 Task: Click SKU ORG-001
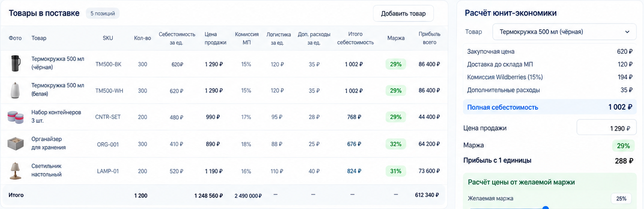(x=108, y=144)
